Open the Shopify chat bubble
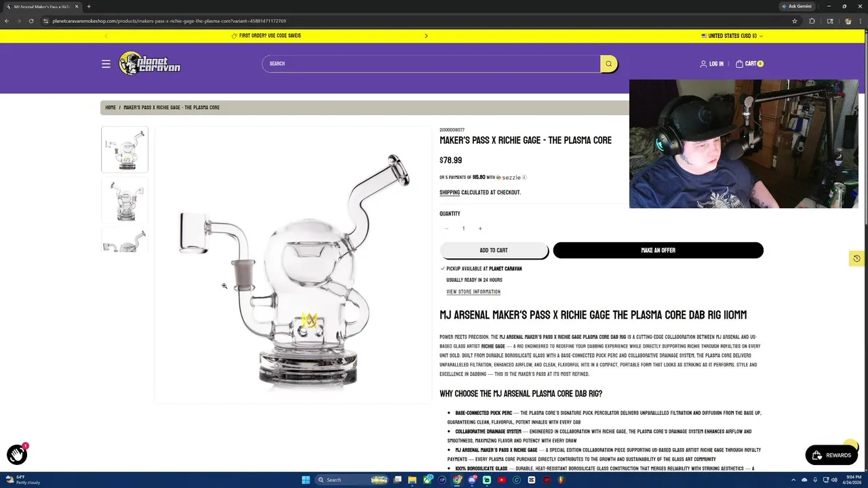 click(17, 455)
